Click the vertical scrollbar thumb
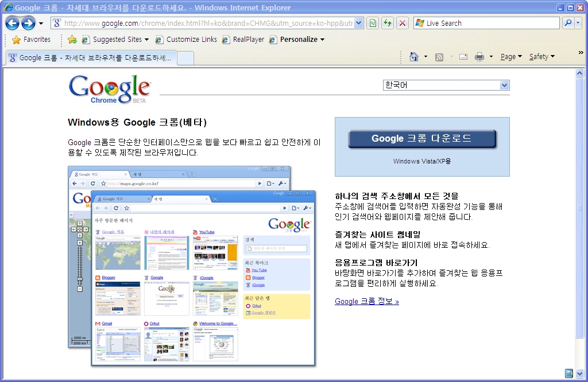 click(x=580, y=208)
